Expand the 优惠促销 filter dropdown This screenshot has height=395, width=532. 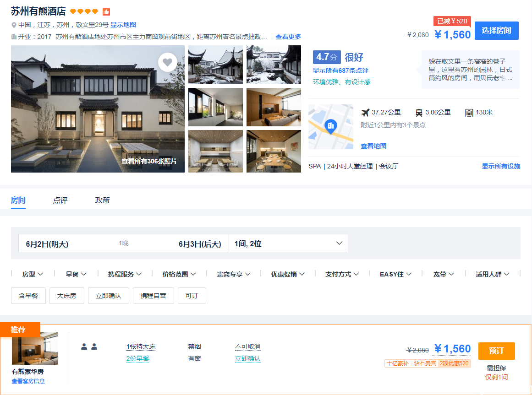pyautogui.click(x=288, y=274)
